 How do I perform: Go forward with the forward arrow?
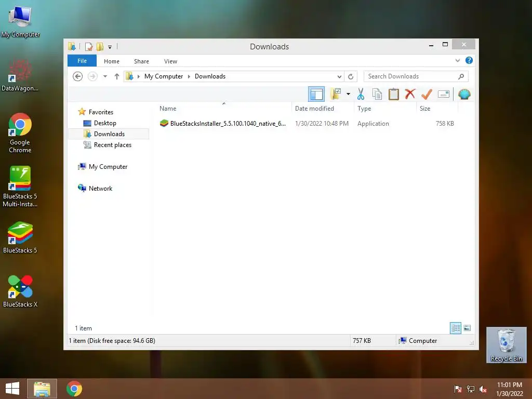point(92,76)
